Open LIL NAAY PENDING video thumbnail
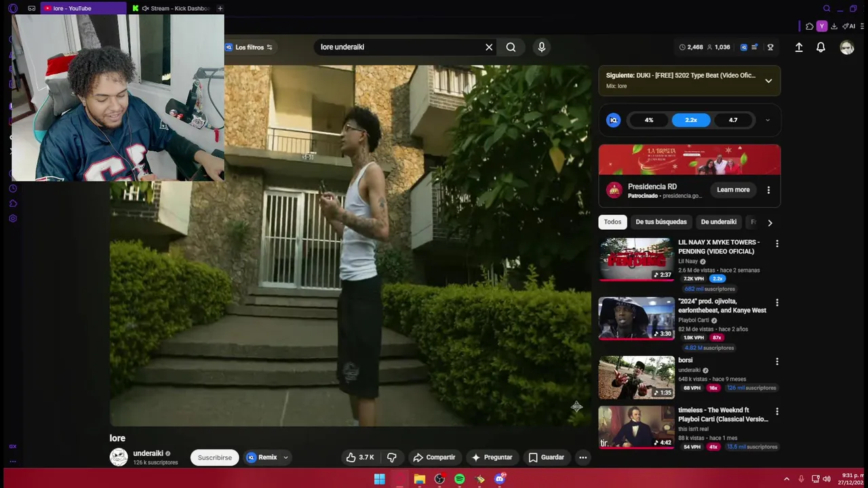Image resolution: width=868 pixels, height=488 pixels. 636,259
